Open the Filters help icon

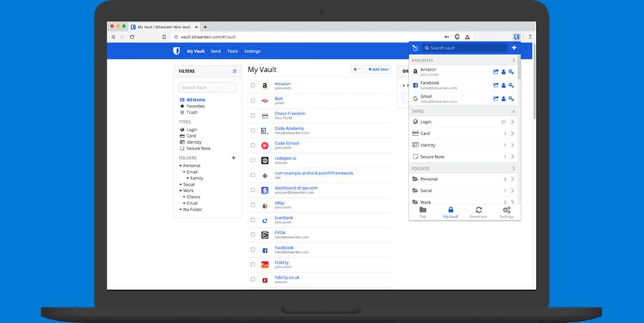235,71
